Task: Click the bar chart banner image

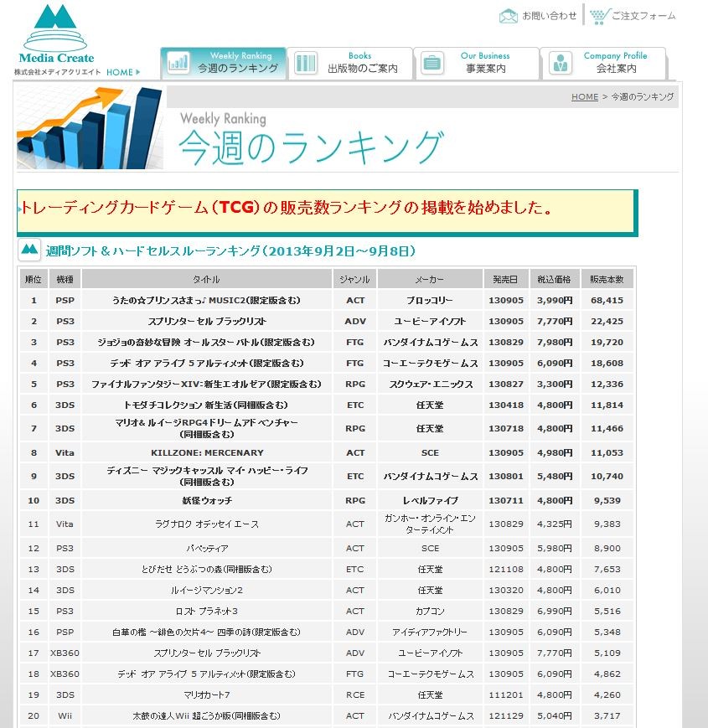Action: coord(90,127)
